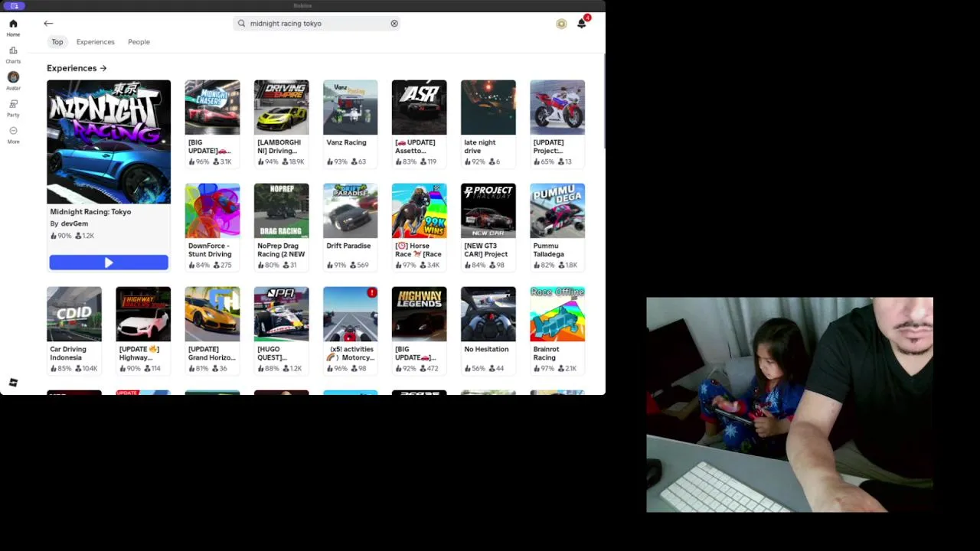Viewport: 980px width, 551px height.
Task: Open the Vanz Racing thumbnail
Action: click(x=351, y=107)
